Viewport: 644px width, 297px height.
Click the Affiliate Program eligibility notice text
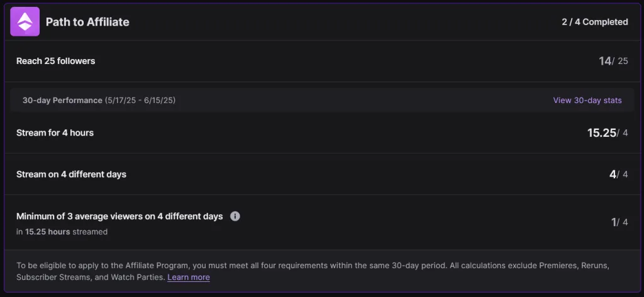click(x=313, y=271)
